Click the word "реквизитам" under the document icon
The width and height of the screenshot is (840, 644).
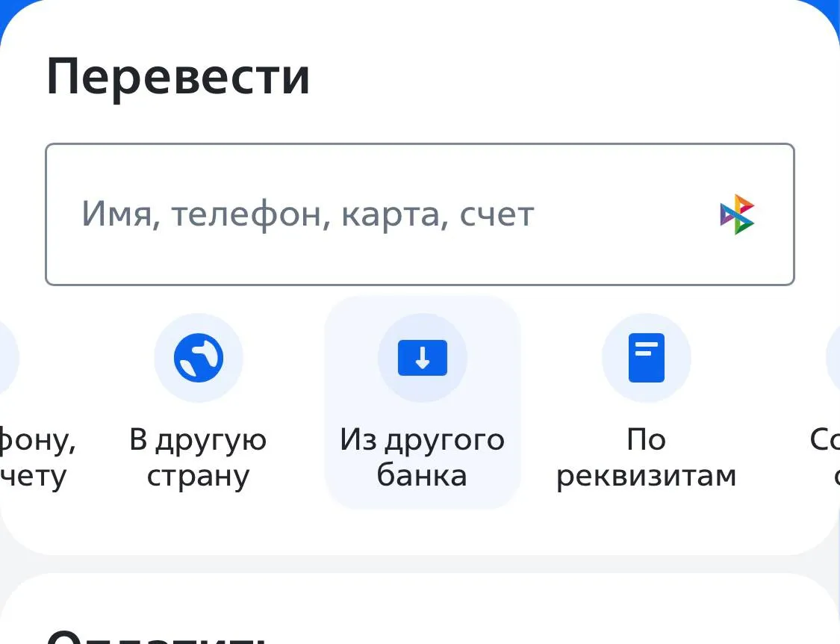click(x=646, y=476)
